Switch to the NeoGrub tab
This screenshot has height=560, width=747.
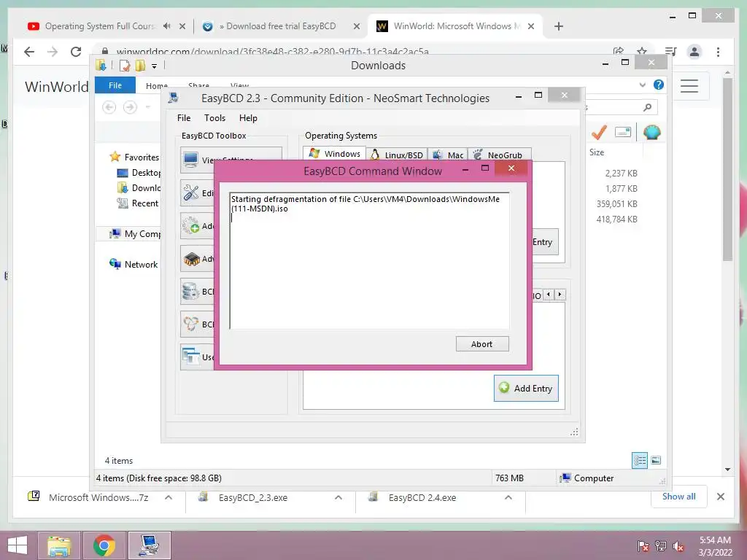499,155
